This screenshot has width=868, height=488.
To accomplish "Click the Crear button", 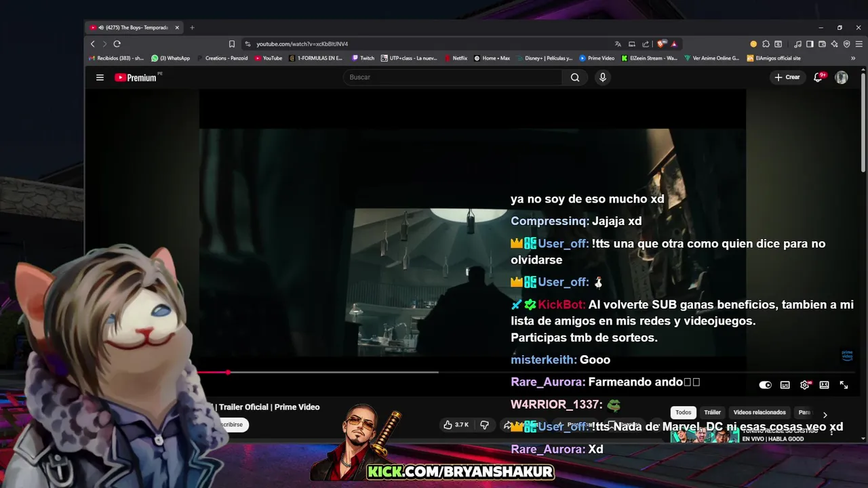I will click(787, 77).
